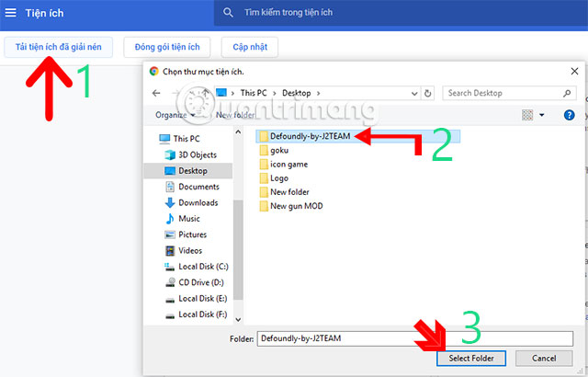Viewport: 588px width, 377px height.
Task: Click the back arrow in folder dialog
Action: 156,93
